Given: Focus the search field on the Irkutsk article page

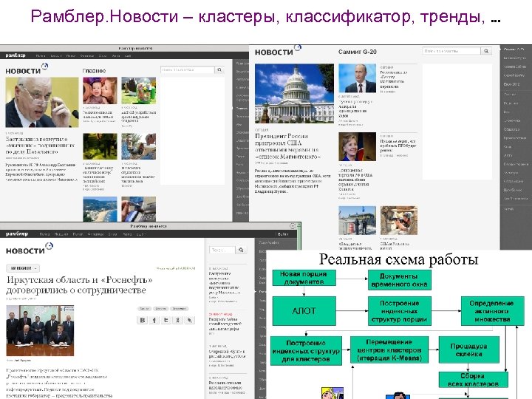Looking at the screenshot, I should [x=222, y=250].
